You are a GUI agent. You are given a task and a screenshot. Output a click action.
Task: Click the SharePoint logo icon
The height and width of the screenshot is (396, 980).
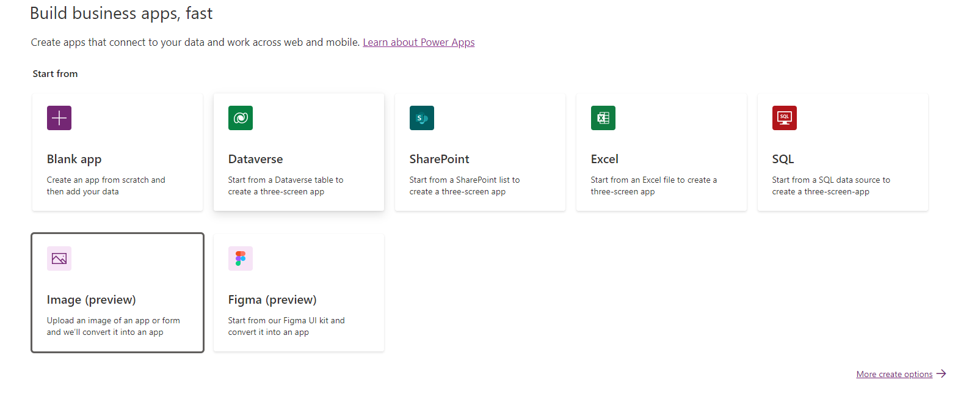tap(422, 118)
